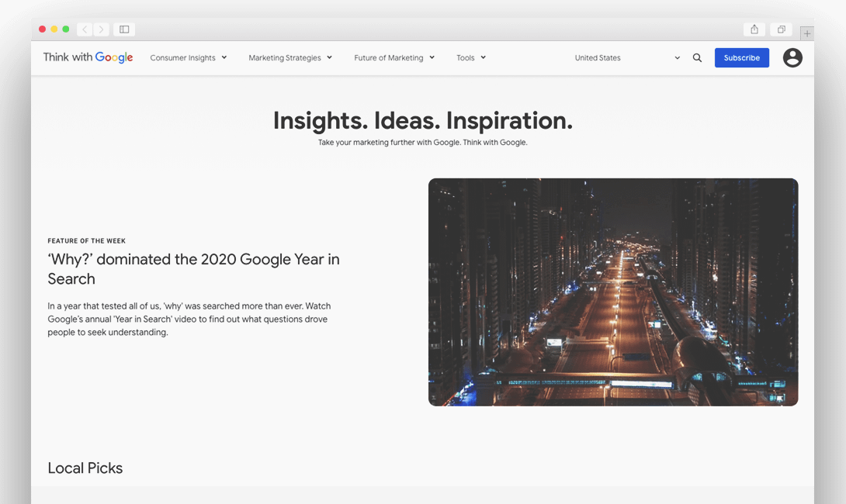The width and height of the screenshot is (846, 504).
Task: Open the United States region dropdown
Action: pyautogui.click(x=627, y=57)
